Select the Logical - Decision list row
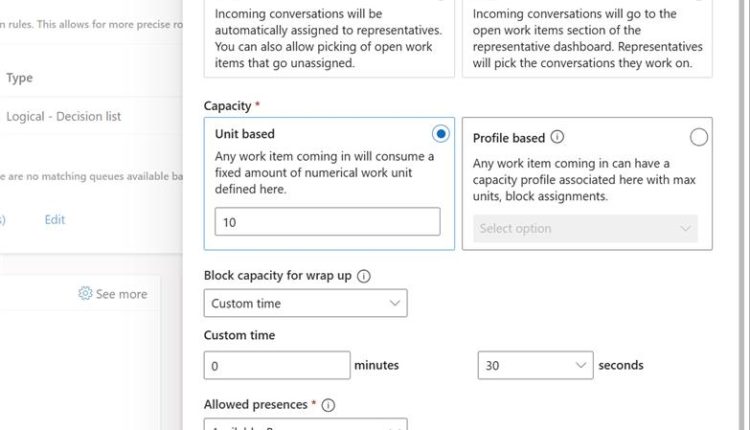The image size is (750, 430). click(63, 116)
